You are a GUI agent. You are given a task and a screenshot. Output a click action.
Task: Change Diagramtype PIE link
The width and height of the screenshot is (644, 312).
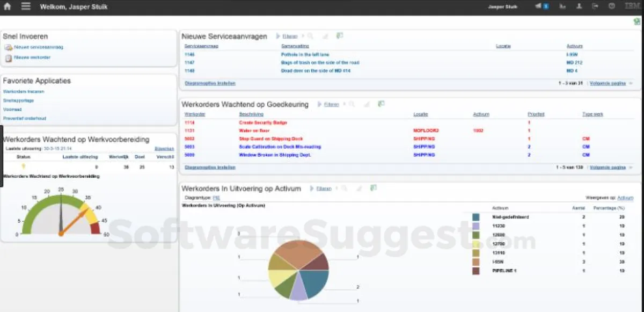coord(216,198)
